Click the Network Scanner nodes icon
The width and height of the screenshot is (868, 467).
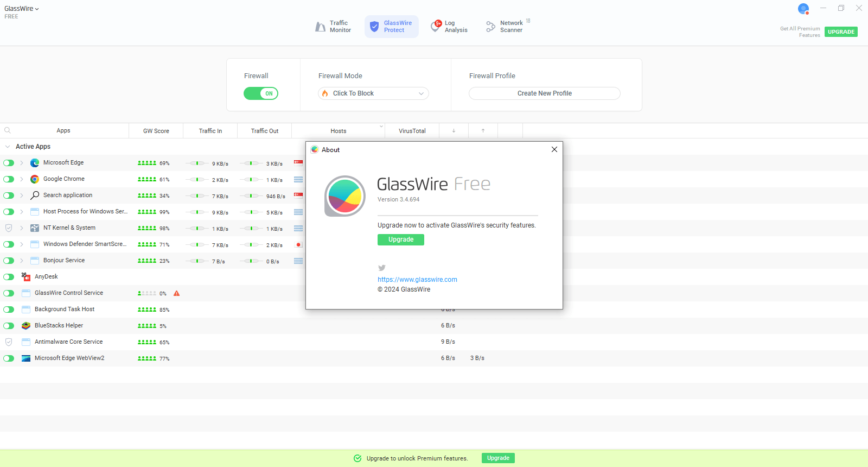490,27
